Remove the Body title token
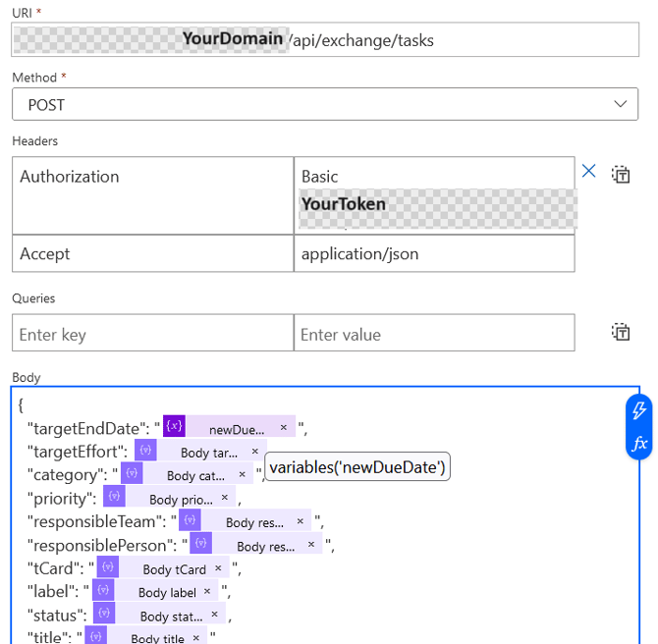Screen dimensions: 658x644 [x=196, y=638]
